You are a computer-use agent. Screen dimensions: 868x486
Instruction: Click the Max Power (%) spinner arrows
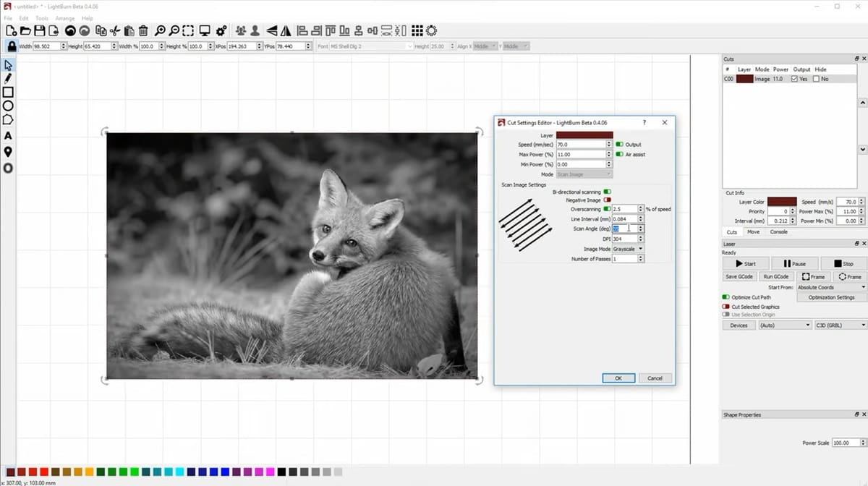coord(610,154)
